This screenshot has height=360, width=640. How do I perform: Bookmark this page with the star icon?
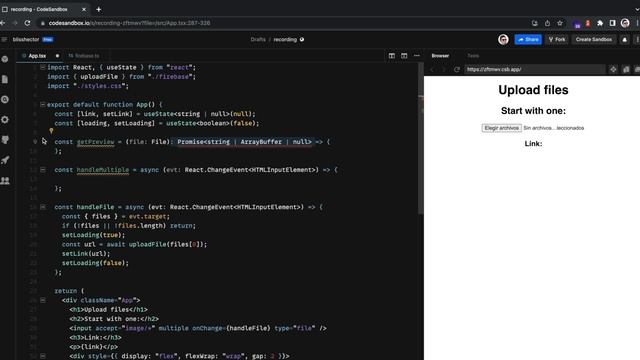tap(560, 23)
